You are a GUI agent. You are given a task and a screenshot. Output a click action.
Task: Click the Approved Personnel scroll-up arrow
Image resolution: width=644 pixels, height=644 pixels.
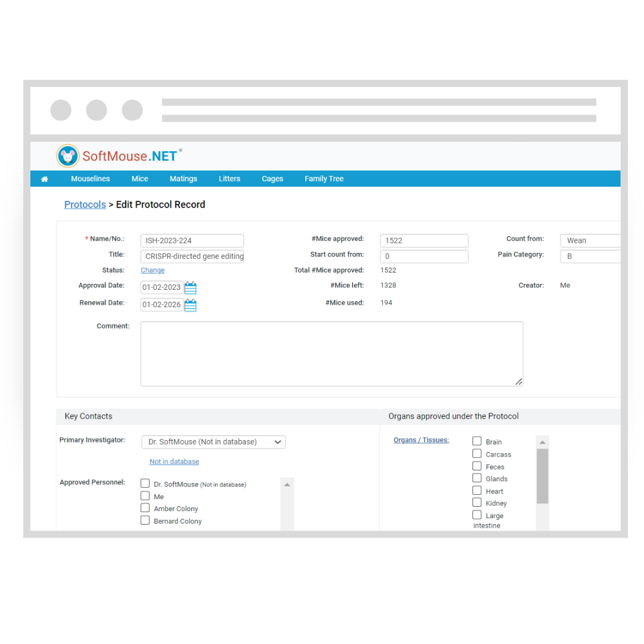tap(287, 485)
